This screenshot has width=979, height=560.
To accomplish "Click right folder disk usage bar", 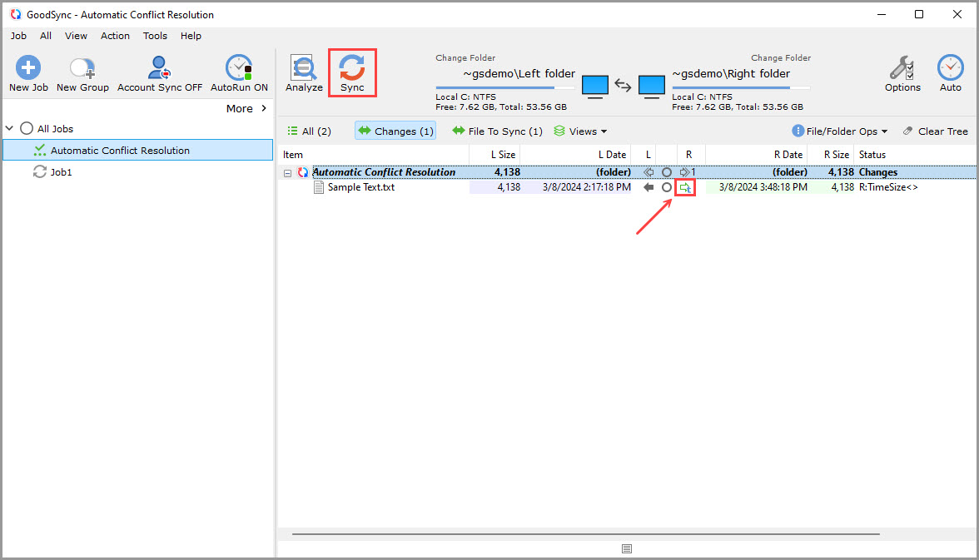I will [741, 88].
